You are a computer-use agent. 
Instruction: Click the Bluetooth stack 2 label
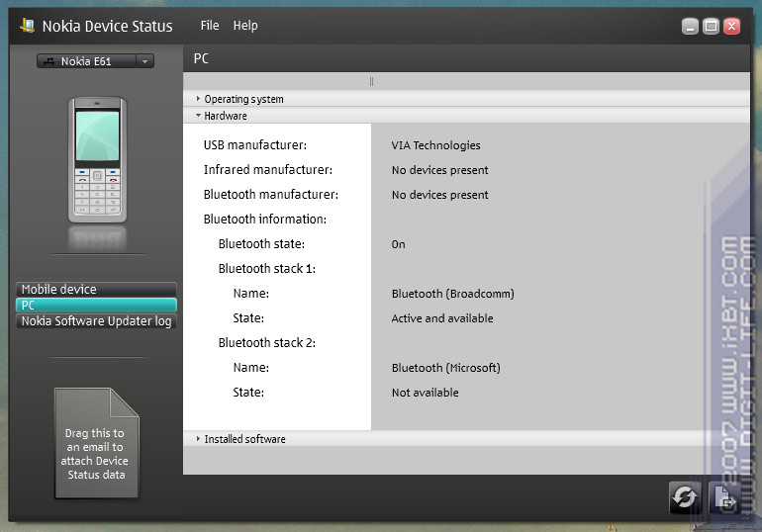point(267,343)
